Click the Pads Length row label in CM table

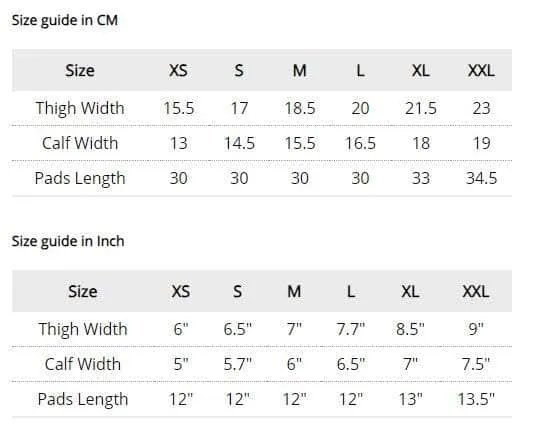point(80,178)
